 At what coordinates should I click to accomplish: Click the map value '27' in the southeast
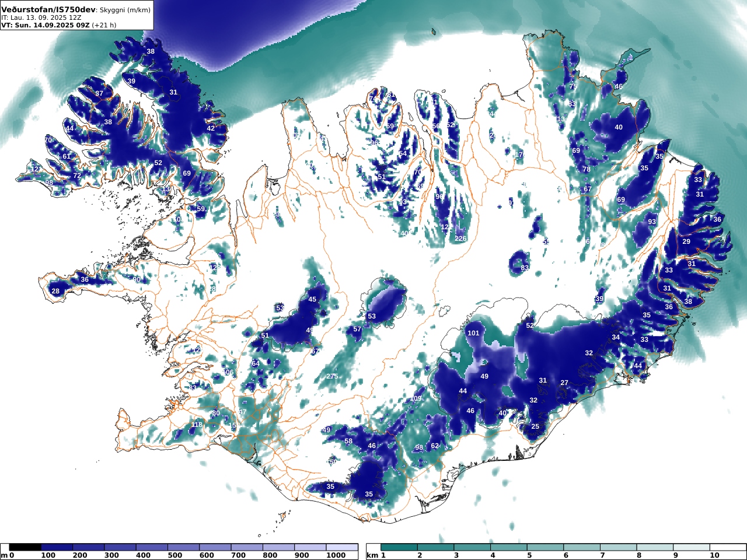(x=564, y=383)
